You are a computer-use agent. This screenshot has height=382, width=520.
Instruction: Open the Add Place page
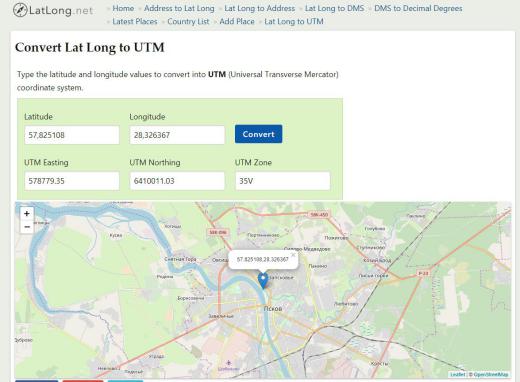pos(237,22)
